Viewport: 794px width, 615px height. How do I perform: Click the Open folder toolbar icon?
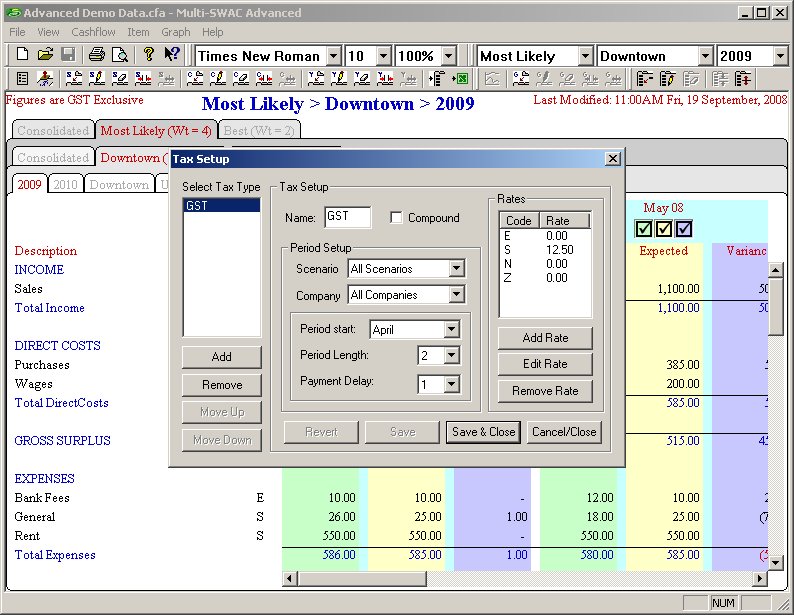[x=45, y=56]
